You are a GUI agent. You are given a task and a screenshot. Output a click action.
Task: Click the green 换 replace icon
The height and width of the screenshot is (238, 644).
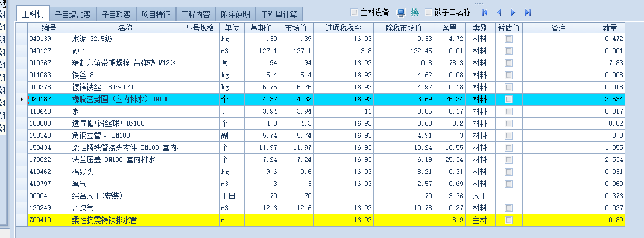414,12
